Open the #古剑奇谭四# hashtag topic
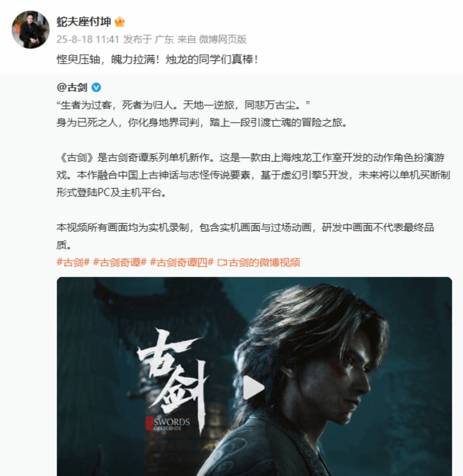 (182, 262)
